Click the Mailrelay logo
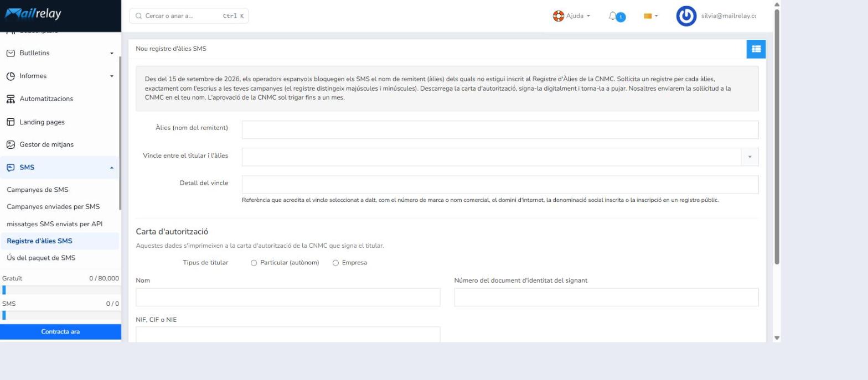The image size is (868, 380). coord(33,14)
